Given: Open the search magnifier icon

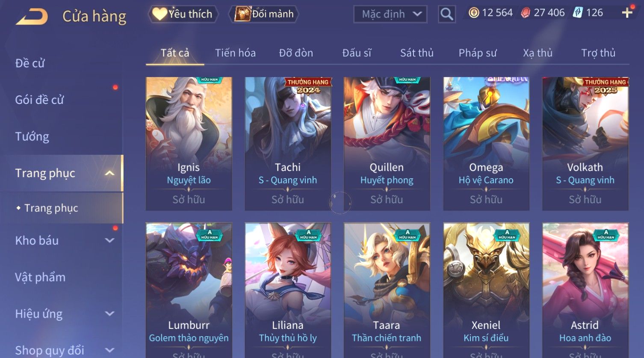Looking at the screenshot, I should pos(446,14).
